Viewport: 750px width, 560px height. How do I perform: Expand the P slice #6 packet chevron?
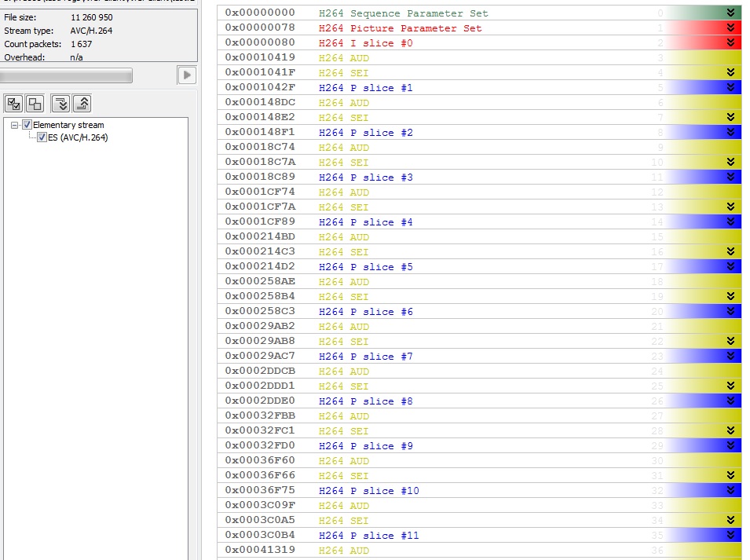[730, 311]
